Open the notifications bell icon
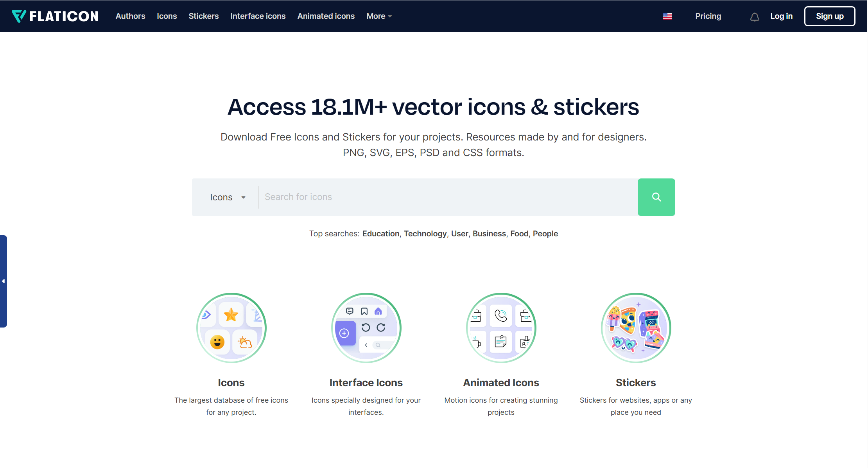868x468 pixels. (755, 16)
